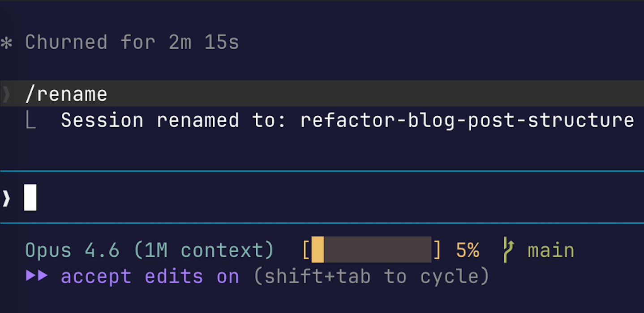Click the refactor-blog-post-structure session name
The image size is (644, 313).
(467, 121)
